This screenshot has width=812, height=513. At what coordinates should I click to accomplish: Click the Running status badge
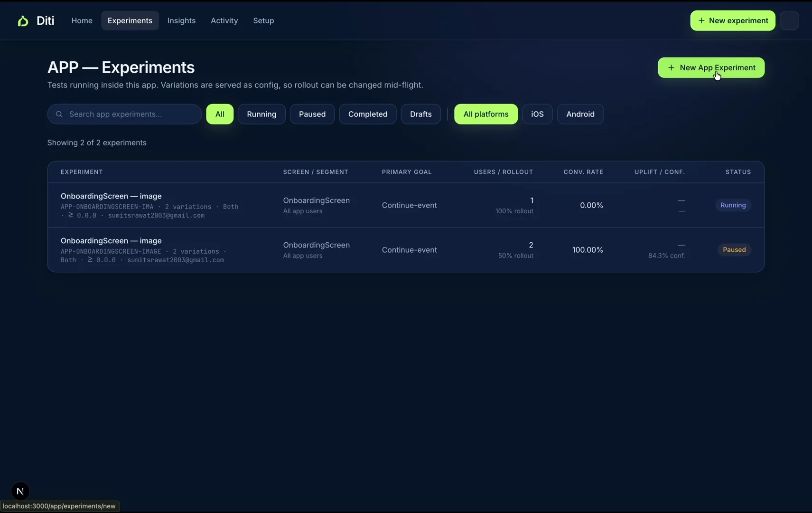click(x=733, y=205)
